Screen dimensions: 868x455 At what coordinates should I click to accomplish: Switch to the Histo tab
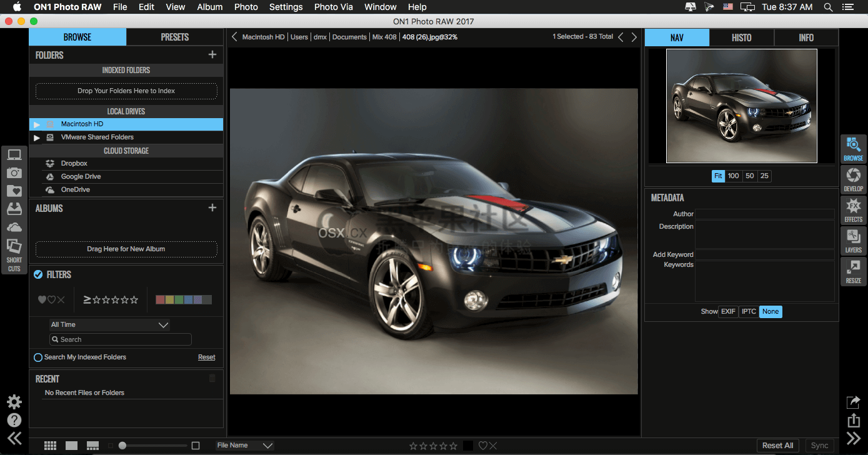pyautogui.click(x=742, y=37)
